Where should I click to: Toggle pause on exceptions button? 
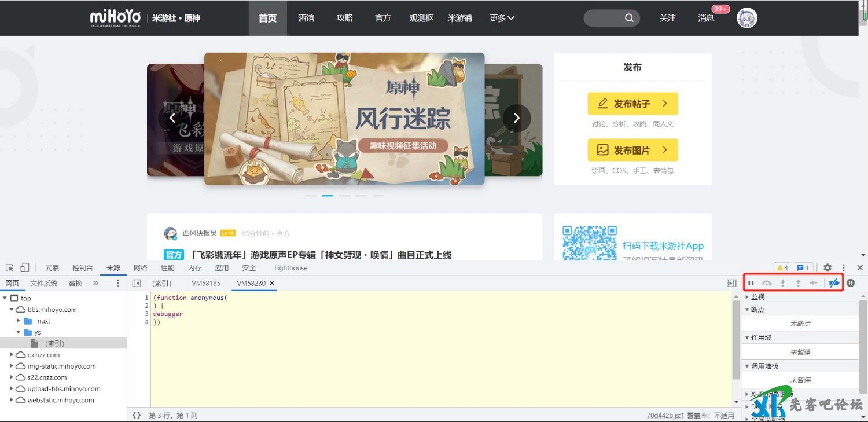tap(851, 283)
